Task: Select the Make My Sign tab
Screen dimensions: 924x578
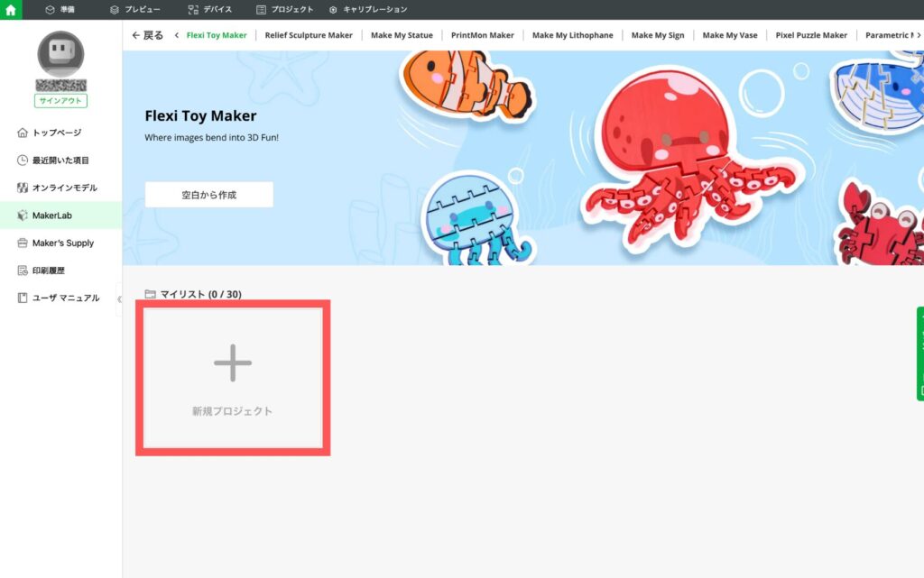Action: (658, 35)
